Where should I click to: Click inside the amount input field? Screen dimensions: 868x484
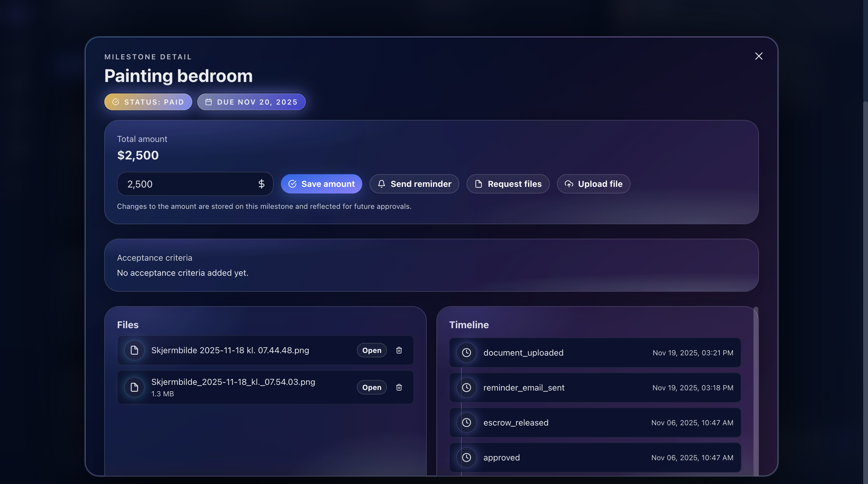point(189,184)
